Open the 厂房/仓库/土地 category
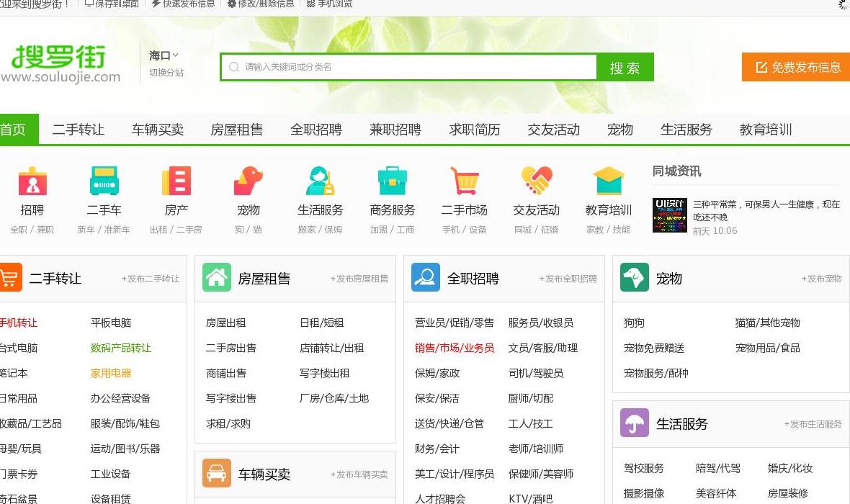 334,398
